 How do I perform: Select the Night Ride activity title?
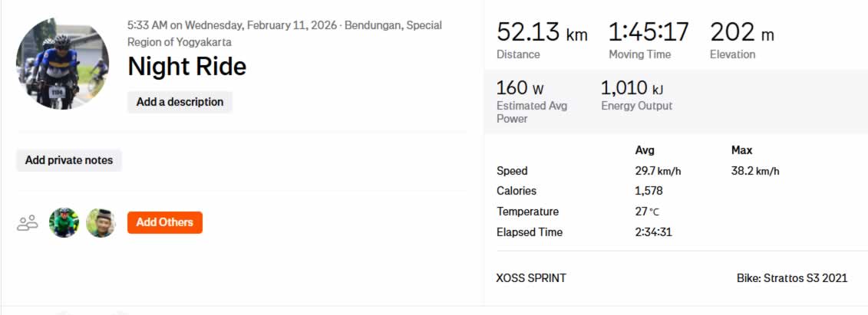point(186,67)
